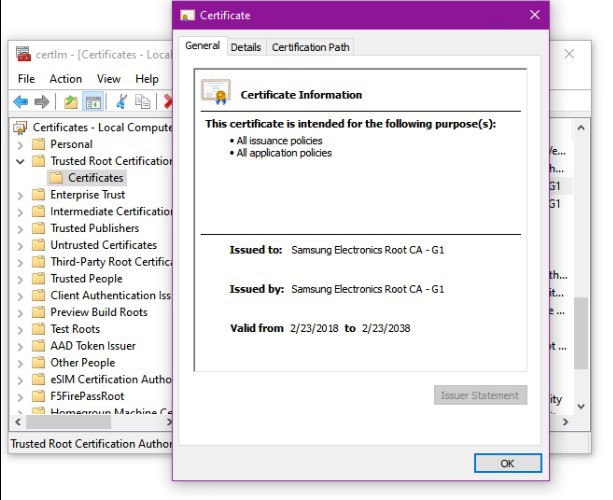
Task: Click the Untrusted Certificates folder icon
Action: coord(38,245)
